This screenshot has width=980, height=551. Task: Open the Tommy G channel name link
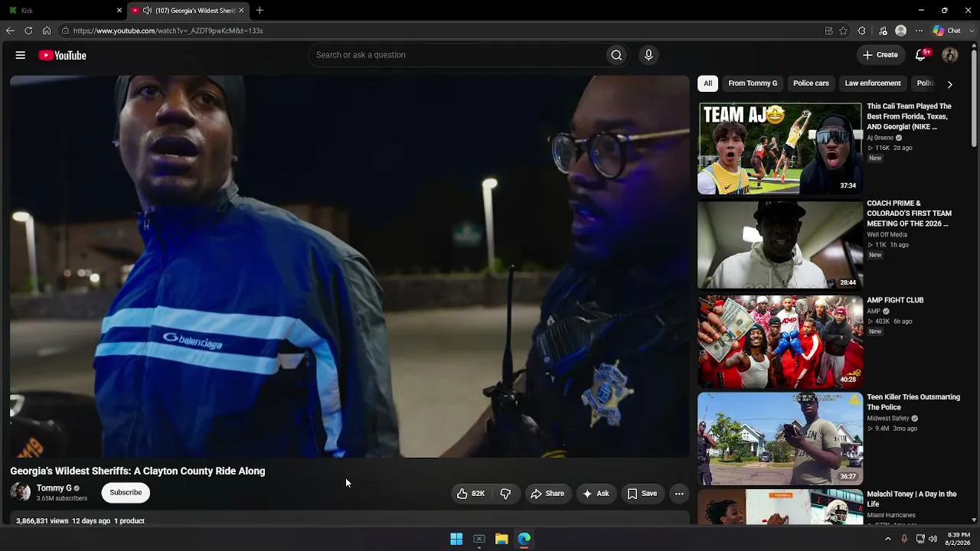(x=54, y=488)
